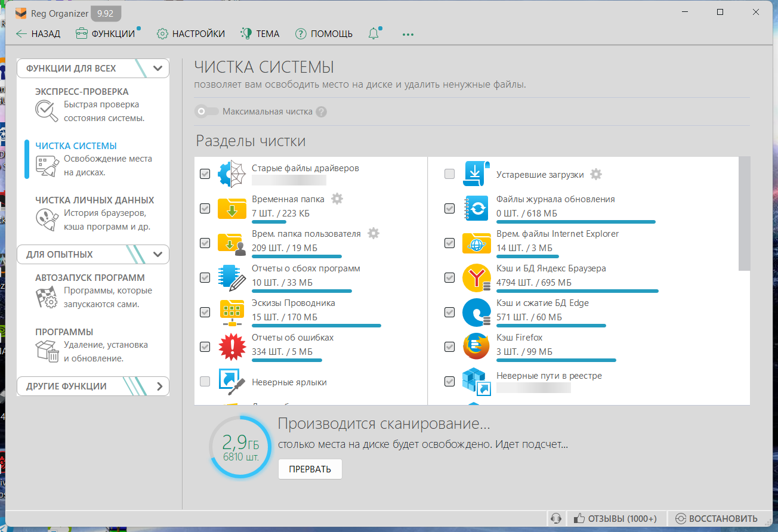Image resolution: width=778 pixels, height=532 pixels.
Task: Click the ВОССТАНОВИТЬ button in status bar
Action: [x=717, y=518]
